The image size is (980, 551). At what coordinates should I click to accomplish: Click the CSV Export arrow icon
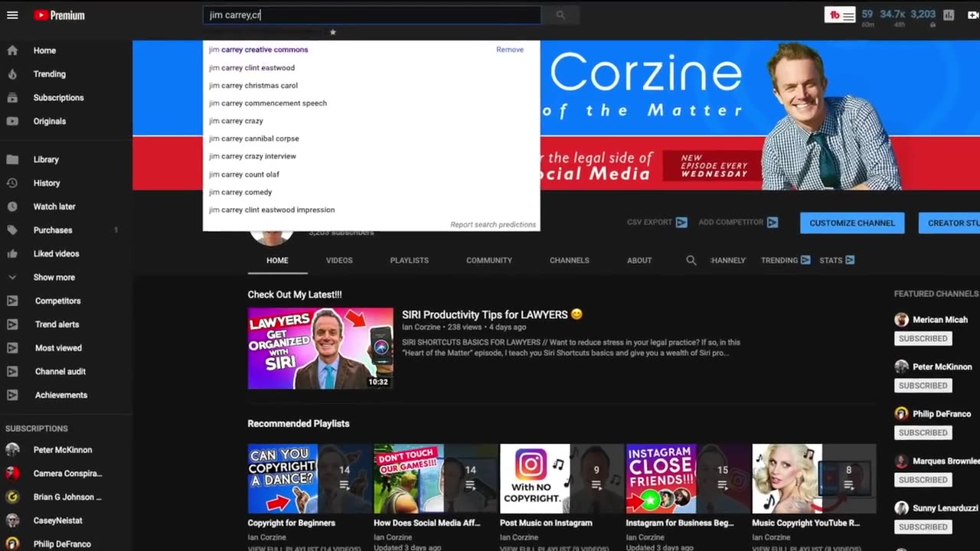681,223
